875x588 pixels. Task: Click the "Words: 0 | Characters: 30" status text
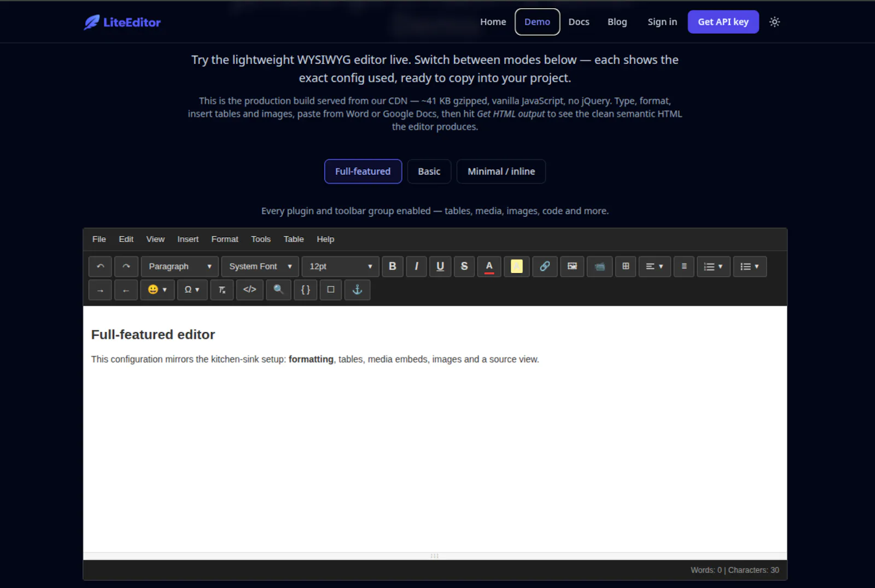[735, 571]
